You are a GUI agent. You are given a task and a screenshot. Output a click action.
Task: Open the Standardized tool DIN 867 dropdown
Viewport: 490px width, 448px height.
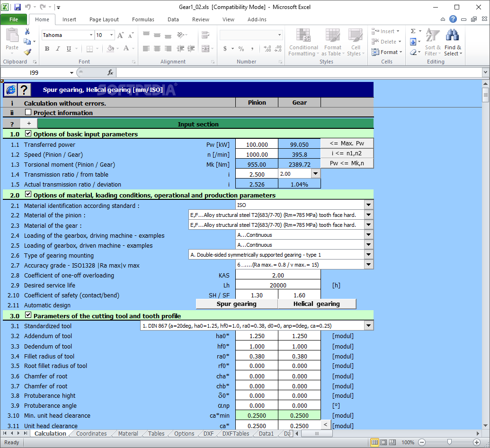coord(369,326)
